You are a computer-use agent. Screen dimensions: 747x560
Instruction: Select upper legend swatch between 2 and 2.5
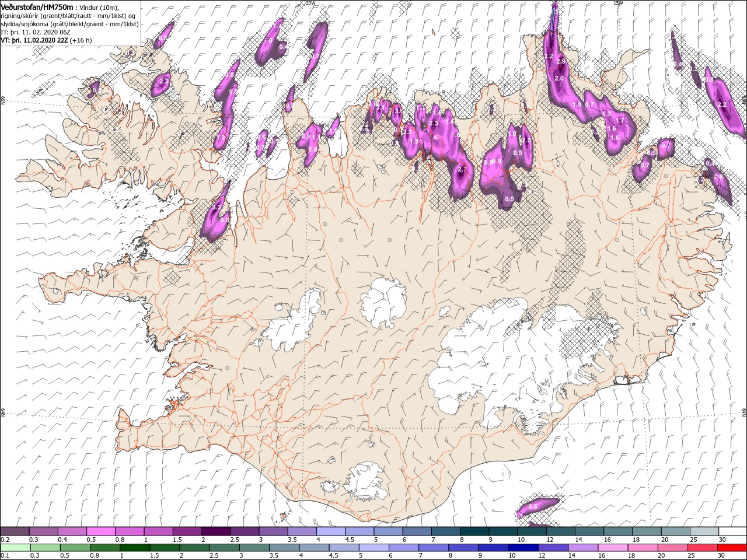tap(215, 531)
